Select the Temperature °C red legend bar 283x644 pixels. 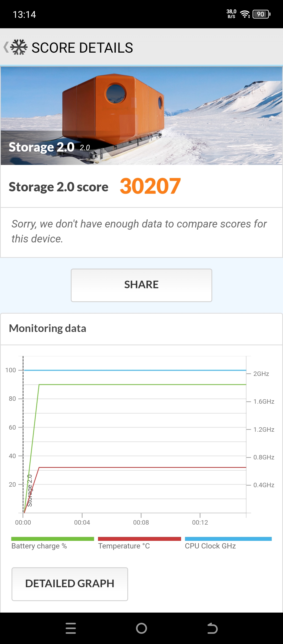(x=139, y=539)
